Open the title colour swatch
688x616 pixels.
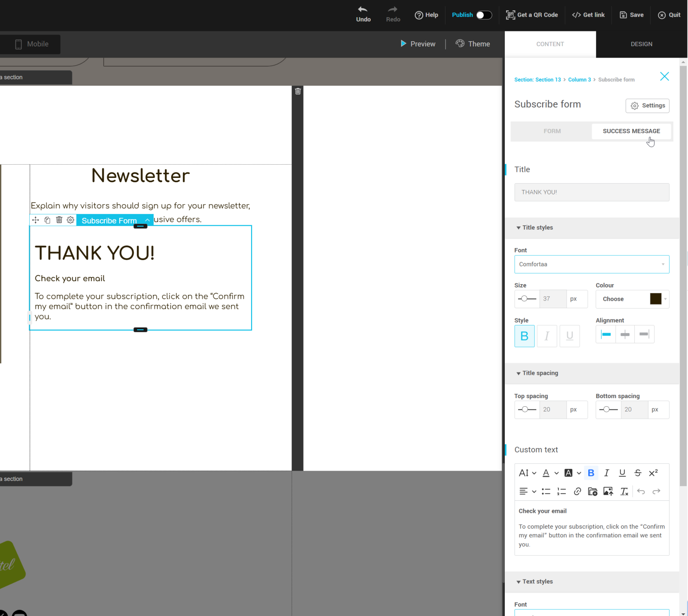[x=655, y=299]
